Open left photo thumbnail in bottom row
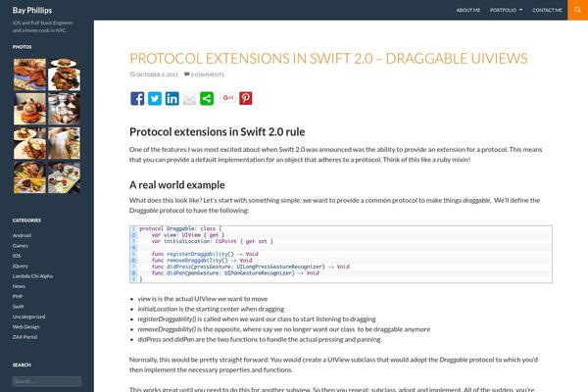 pos(29,177)
